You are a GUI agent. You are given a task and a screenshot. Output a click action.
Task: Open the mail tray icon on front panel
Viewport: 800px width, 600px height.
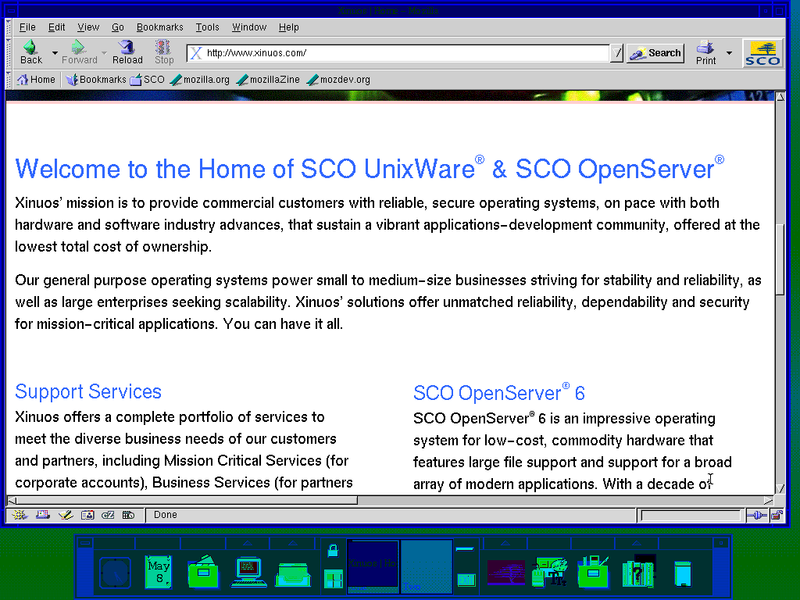pos(293,574)
